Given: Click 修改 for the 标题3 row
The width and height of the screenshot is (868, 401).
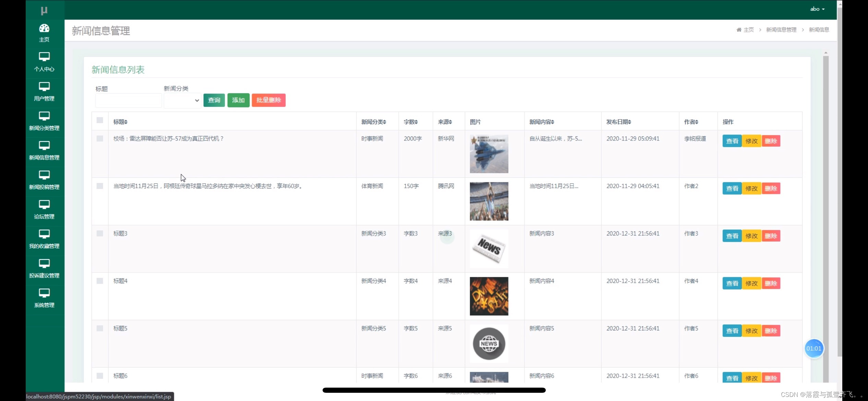Looking at the screenshot, I should pos(751,236).
